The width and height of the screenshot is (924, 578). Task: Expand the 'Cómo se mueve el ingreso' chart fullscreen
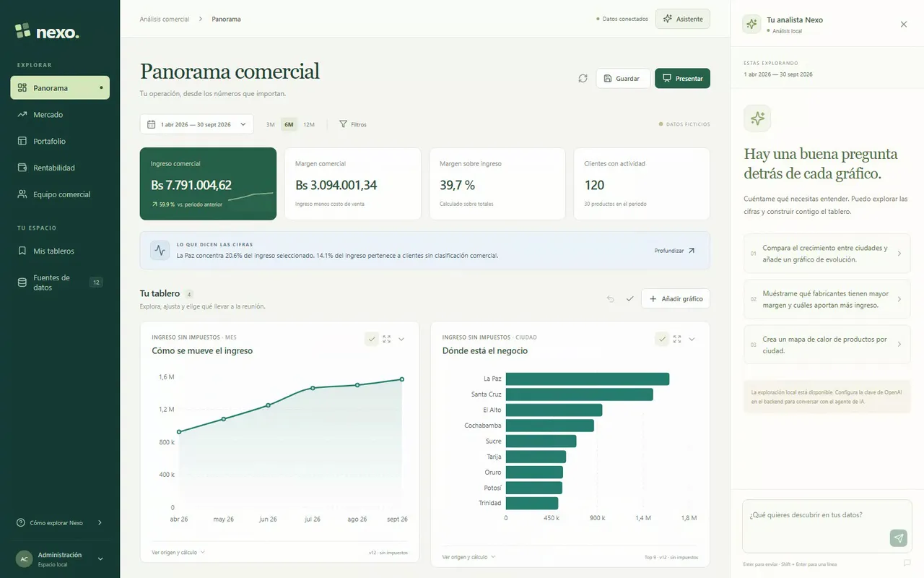(387, 339)
